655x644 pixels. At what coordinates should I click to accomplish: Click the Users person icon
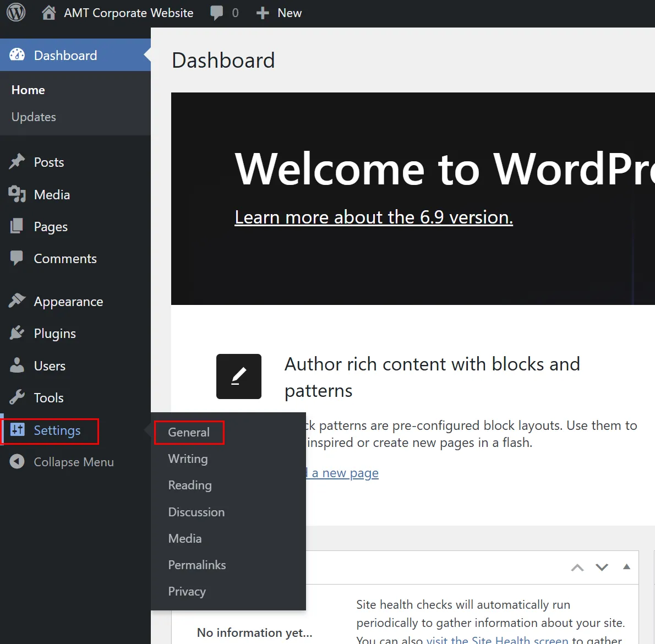pos(17,365)
